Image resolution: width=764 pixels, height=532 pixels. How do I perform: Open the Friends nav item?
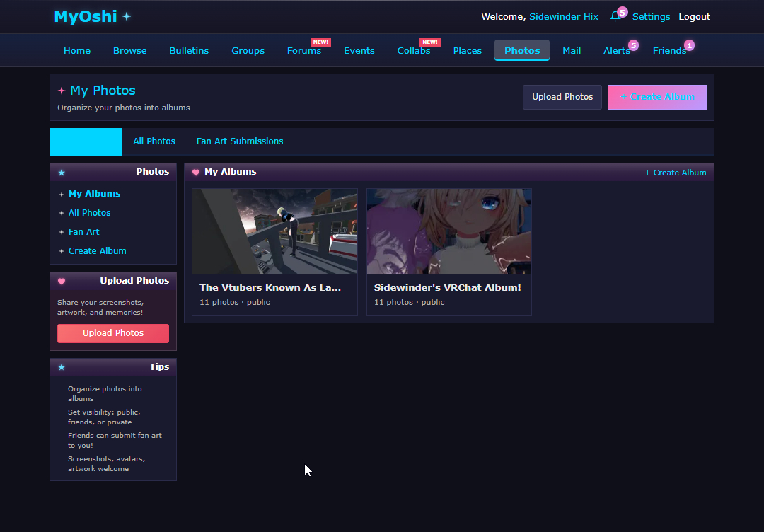click(x=669, y=51)
